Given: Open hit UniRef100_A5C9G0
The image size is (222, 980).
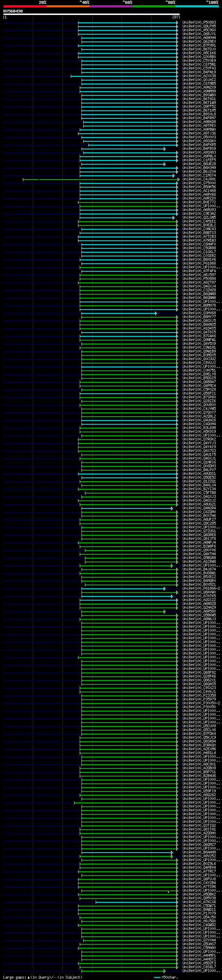Looking at the screenshot, I should pyautogui.click(x=199, y=30).
